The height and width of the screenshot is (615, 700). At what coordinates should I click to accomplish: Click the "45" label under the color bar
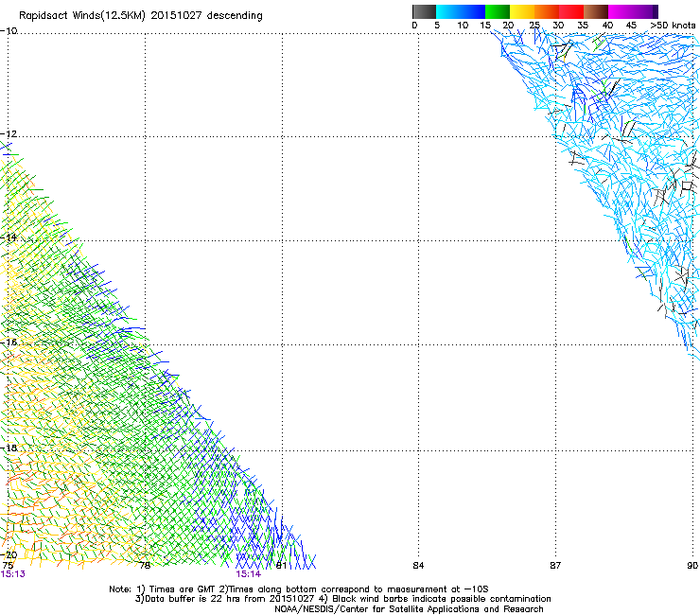coord(631,26)
